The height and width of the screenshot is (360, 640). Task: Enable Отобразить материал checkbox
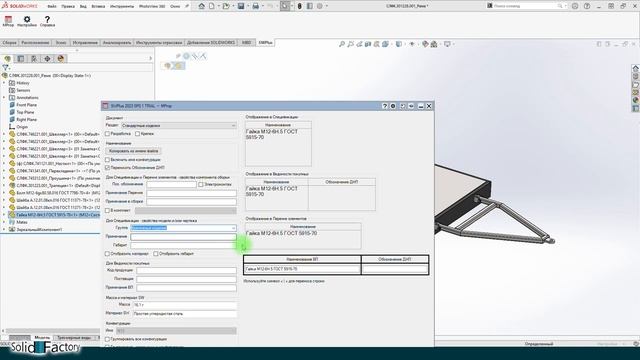pyautogui.click(x=108, y=254)
